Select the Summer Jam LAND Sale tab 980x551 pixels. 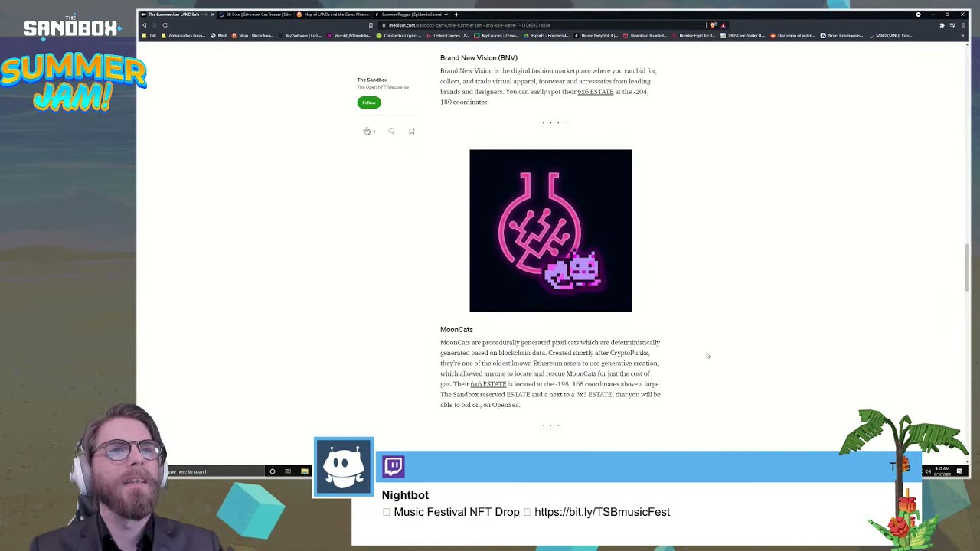(176, 15)
